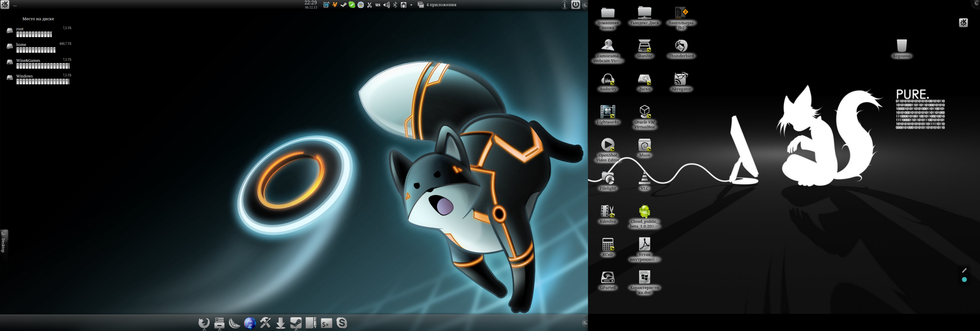This screenshot has width=980, height=331.
Task: Open Thunderbird desktop shortcut
Action: click(681, 49)
